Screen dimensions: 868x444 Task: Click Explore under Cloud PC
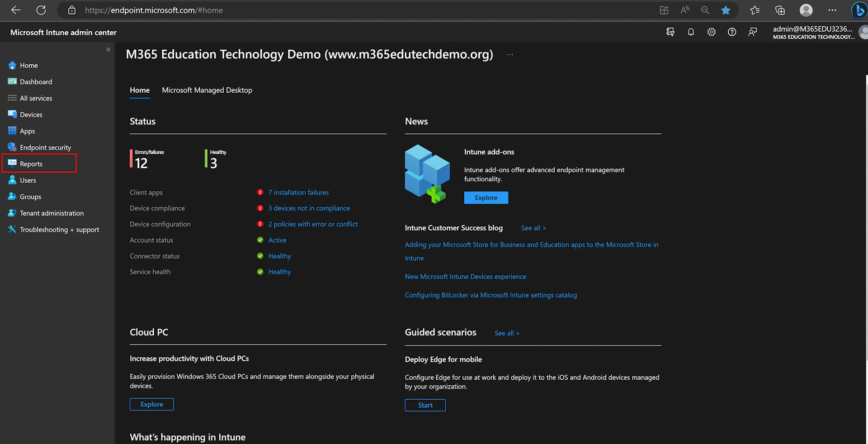click(151, 404)
